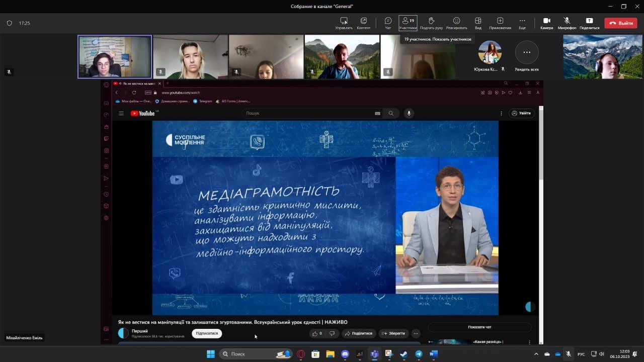Open Opera GX from the taskbar

tap(301, 354)
